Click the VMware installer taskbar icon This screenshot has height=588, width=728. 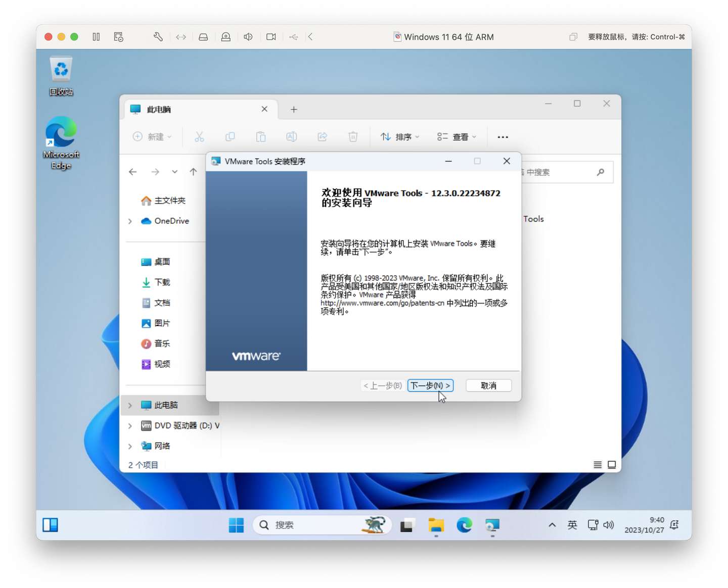click(492, 525)
